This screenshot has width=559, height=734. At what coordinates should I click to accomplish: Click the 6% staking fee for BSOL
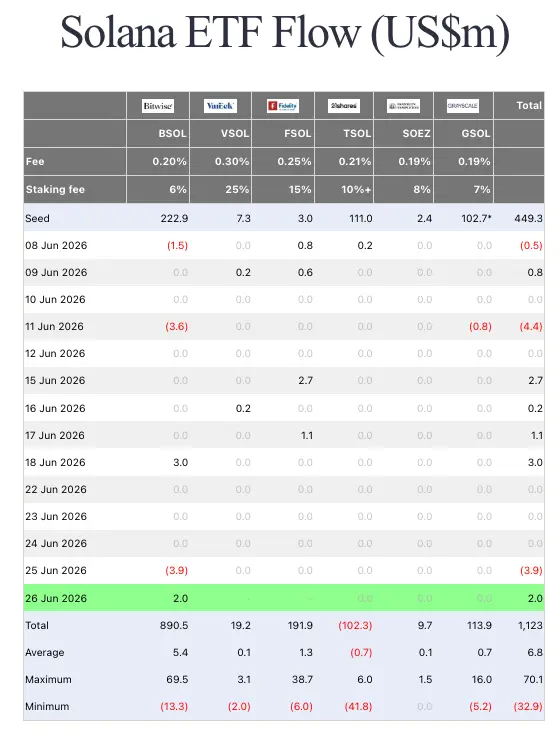point(178,190)
